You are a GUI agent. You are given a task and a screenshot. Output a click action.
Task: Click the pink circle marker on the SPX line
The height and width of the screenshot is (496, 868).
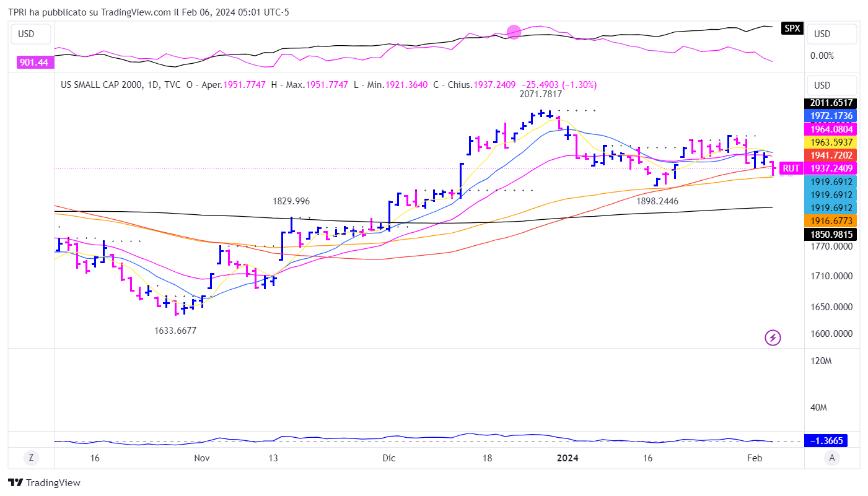point(514,32)
